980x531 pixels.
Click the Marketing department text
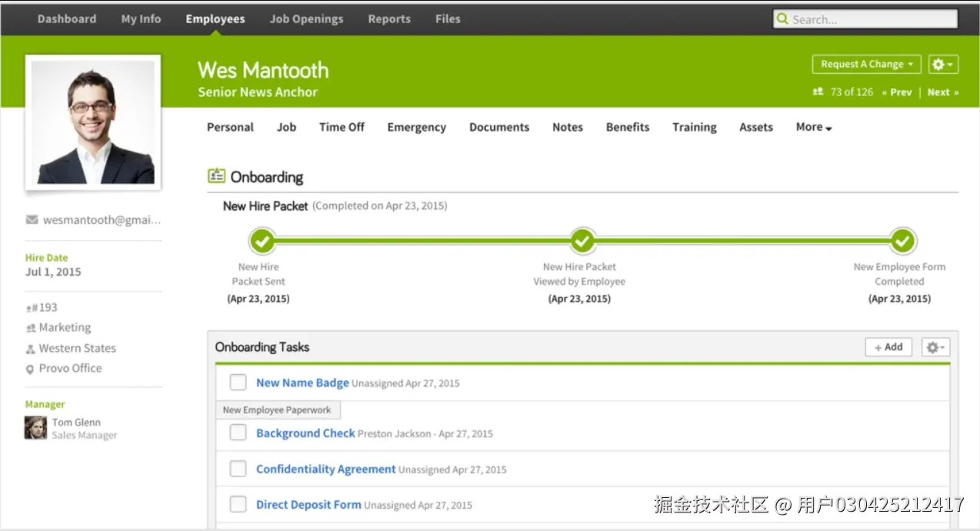pos(65,328)
